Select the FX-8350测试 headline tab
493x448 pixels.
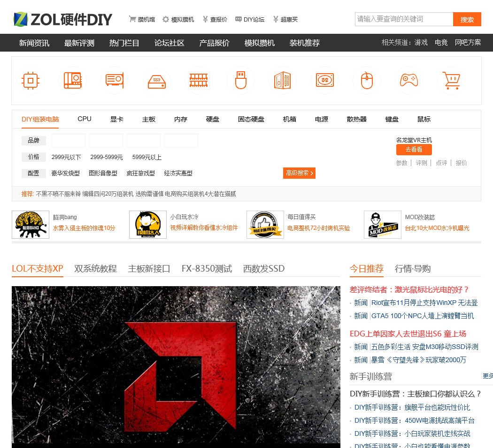(x=207, y=269)
